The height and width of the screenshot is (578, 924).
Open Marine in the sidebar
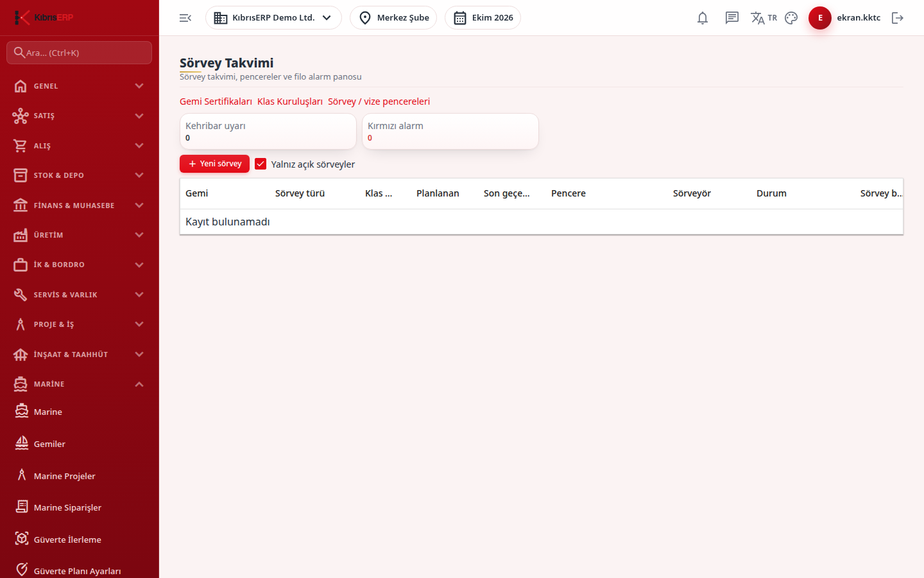point(80,412)
